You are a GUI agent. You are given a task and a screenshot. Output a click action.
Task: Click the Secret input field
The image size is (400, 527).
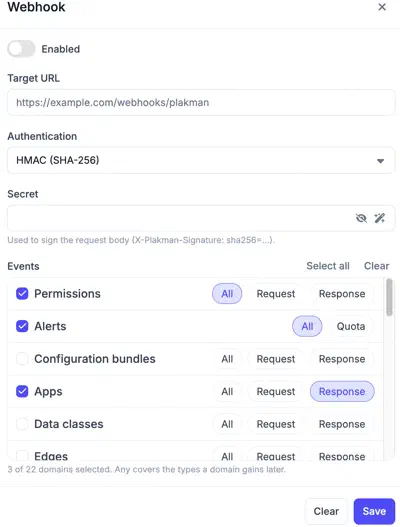coord(201,218)
